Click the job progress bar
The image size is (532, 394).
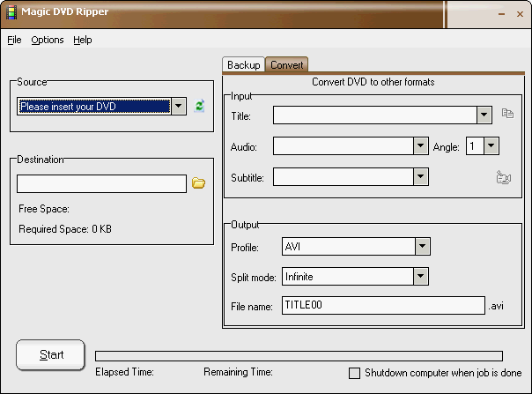click(x=299, y=356)
